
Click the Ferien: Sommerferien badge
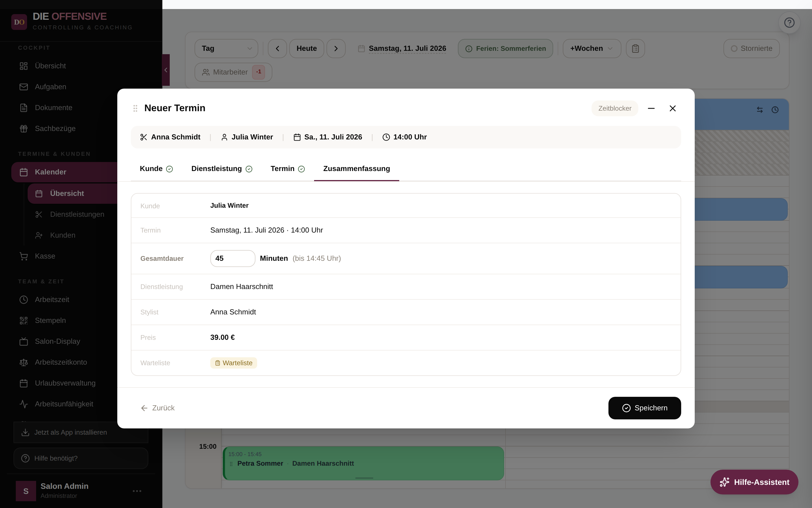[x=505, y=48]
